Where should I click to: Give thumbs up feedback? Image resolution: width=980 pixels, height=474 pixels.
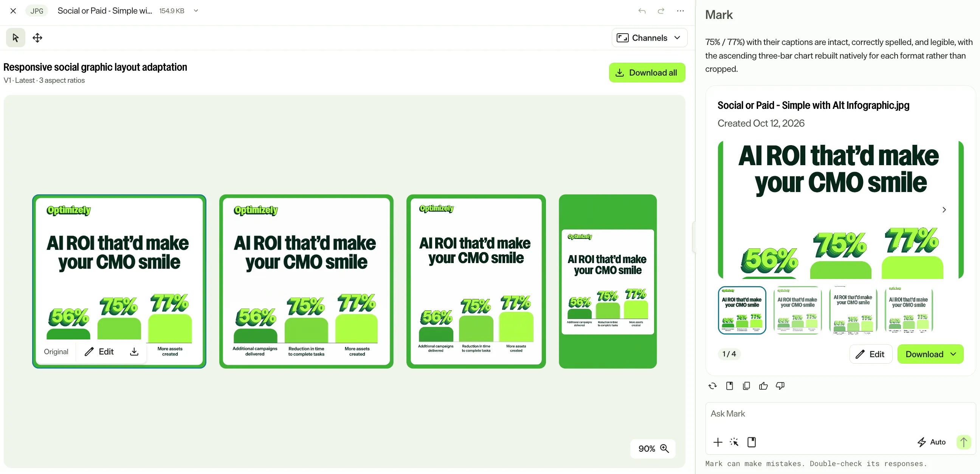pyautogui.click(x=763, y=386)
